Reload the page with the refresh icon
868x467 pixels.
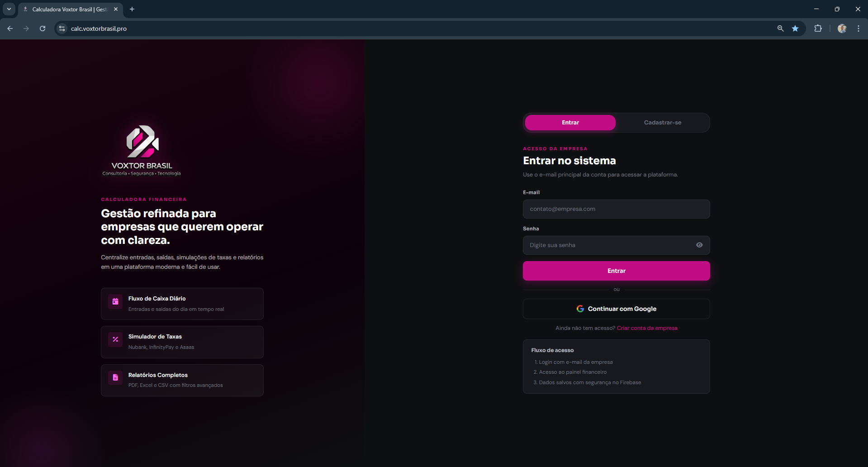tap(42, 29)
